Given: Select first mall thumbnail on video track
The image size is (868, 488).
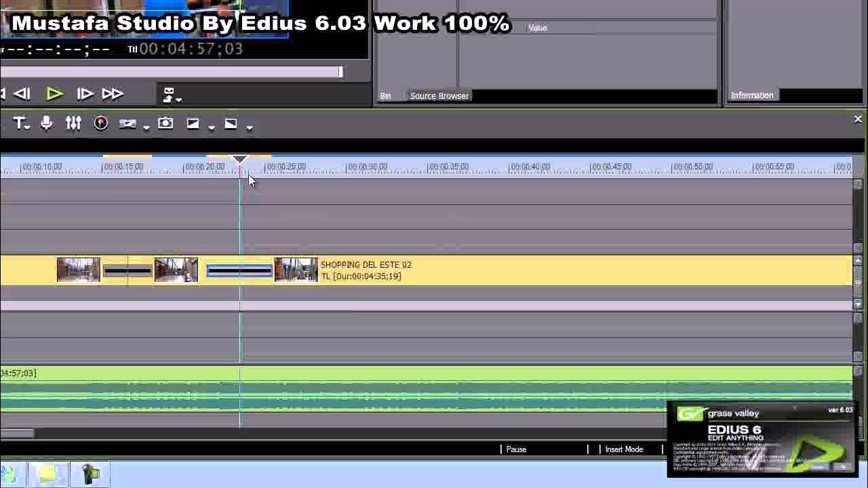Looking at the screenshot, I should pyautogui.click(x=79, y=270).
